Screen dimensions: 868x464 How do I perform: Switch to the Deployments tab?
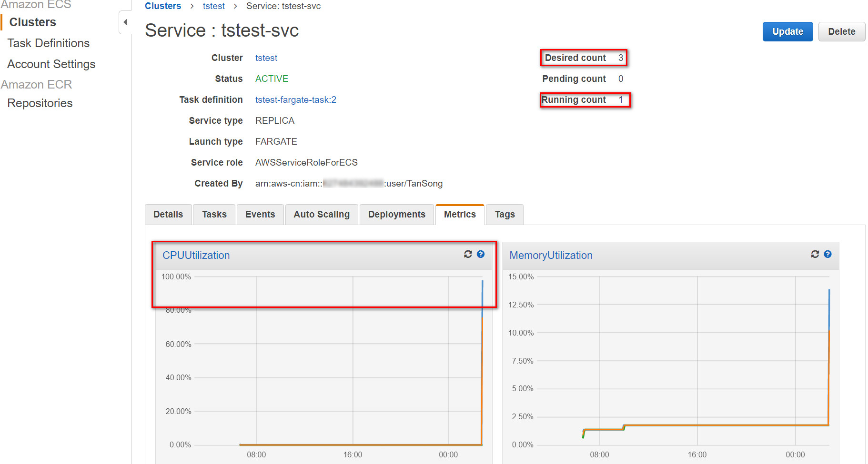tap(397, 215)
